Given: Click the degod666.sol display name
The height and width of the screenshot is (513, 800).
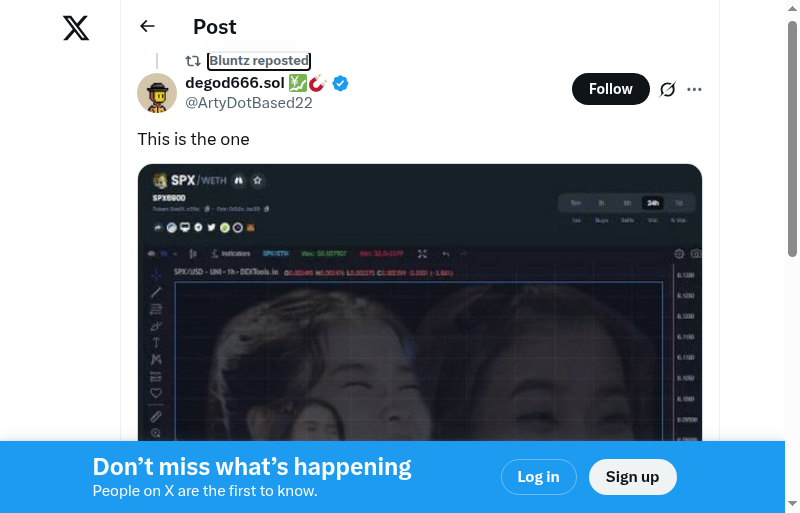Looking at the screenshot, I should click(x=235, y=82).
